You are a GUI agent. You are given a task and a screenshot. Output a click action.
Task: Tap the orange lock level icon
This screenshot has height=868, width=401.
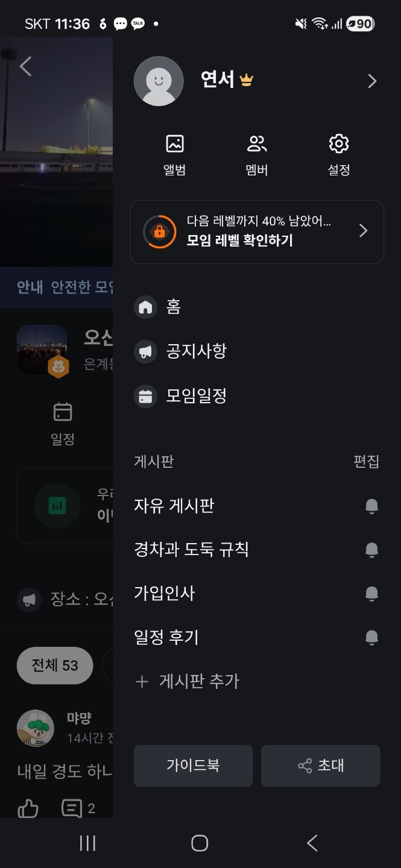click(159, 231)
